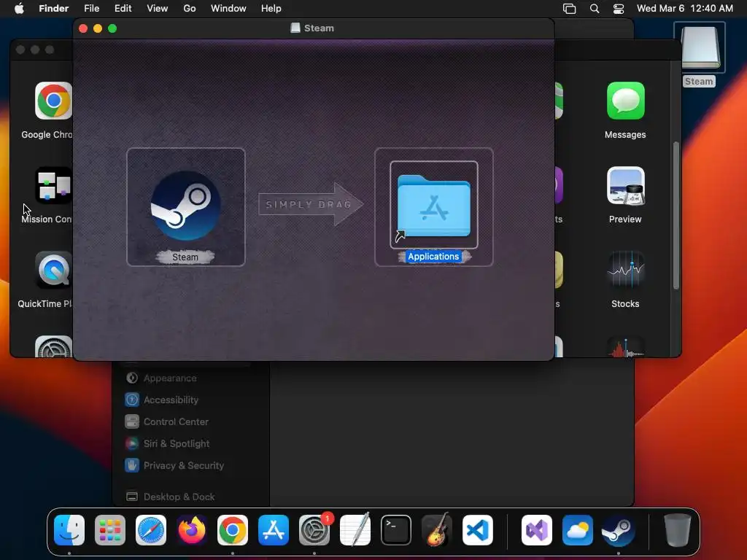Click the highlighted Applications label
This screenshot has width=747, height=560.
pos(433,257)
